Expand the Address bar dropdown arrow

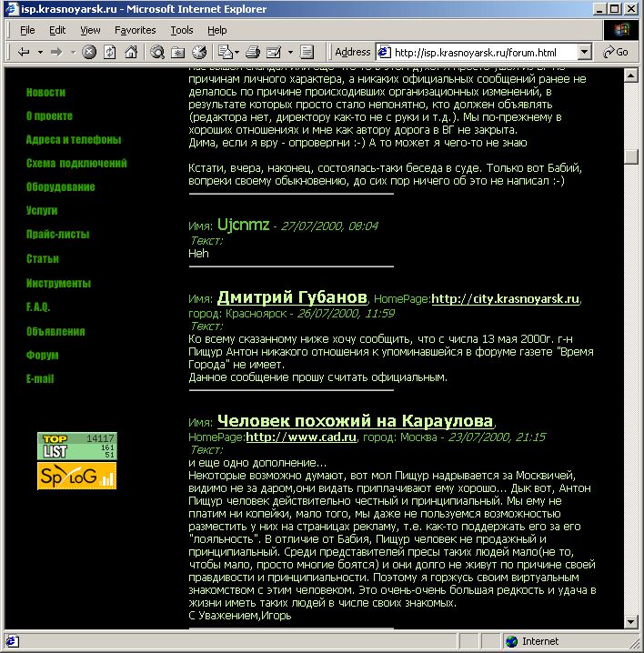(585, 53)
